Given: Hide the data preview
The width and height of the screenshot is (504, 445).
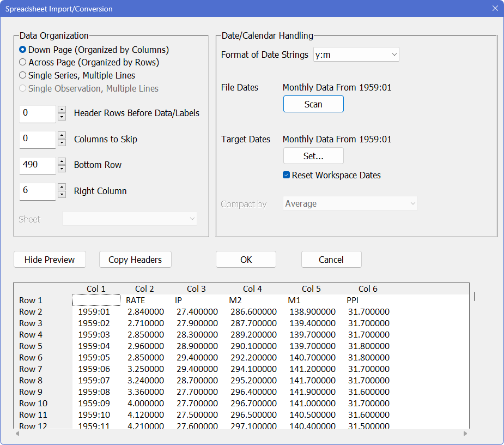Looking at the screenshot, I should point(50,260).
